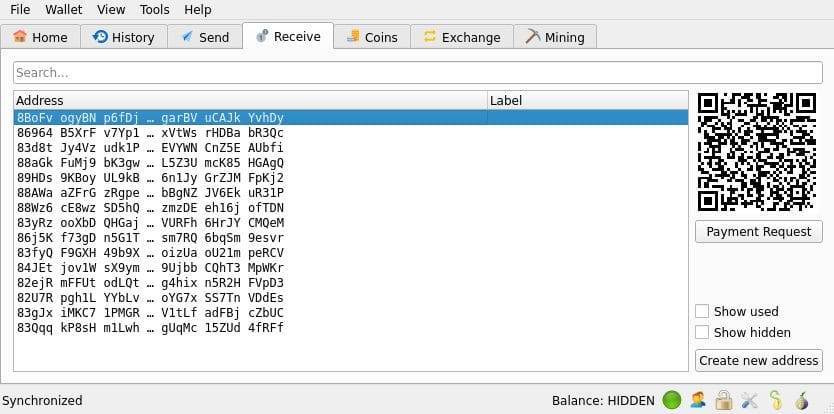Click the Synchronized status text

(x=43, y=400)
